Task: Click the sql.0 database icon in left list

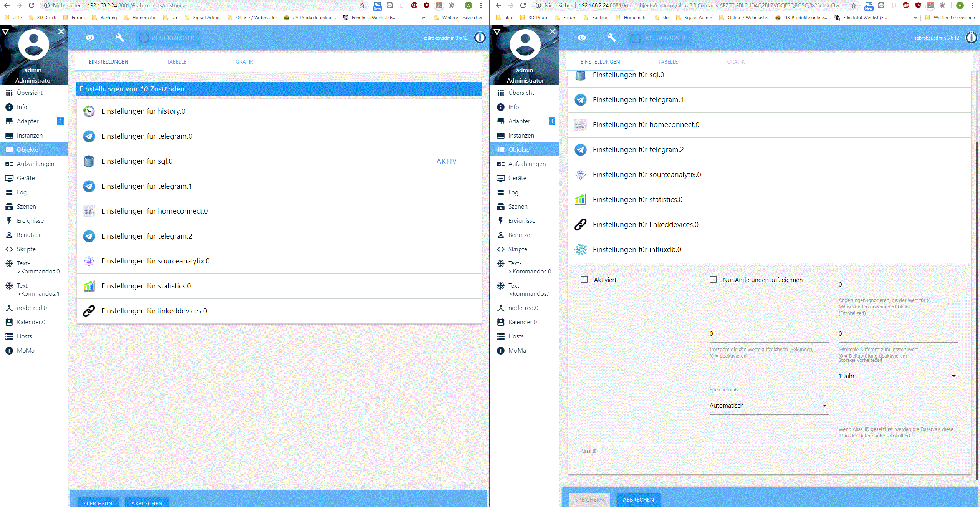Action: [x=89, y=161]
